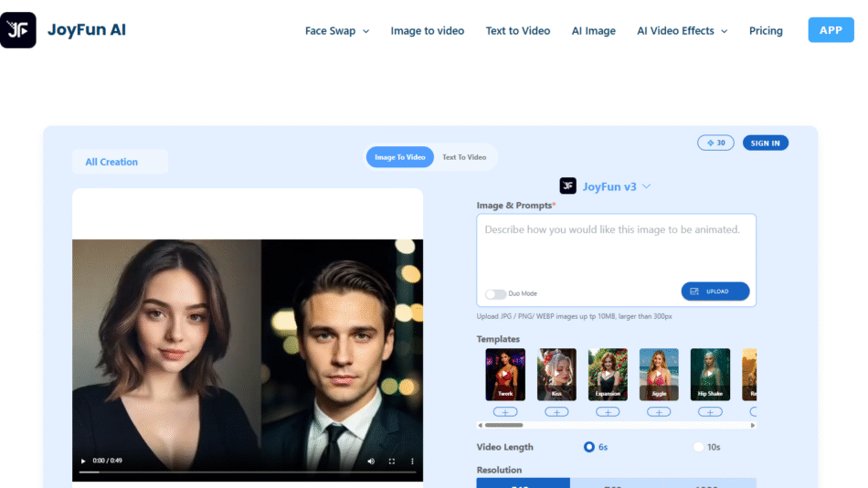The image size is (868, 488).
Task: Switch to the Text To Video tab
Action: pyautogui.click(x=464, y=157)
